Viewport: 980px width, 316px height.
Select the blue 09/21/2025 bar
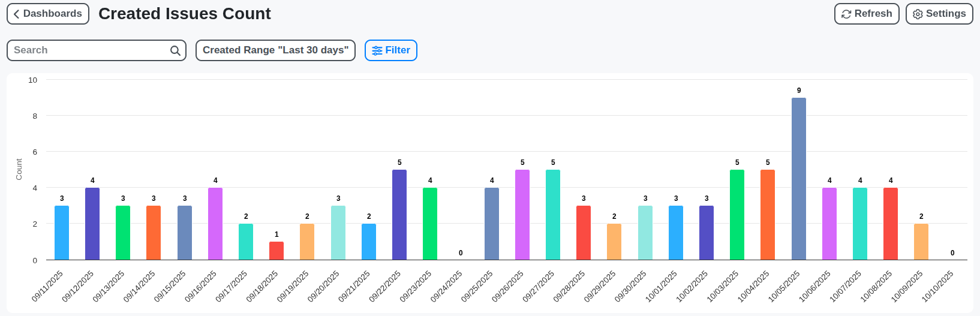coord(369,242)
